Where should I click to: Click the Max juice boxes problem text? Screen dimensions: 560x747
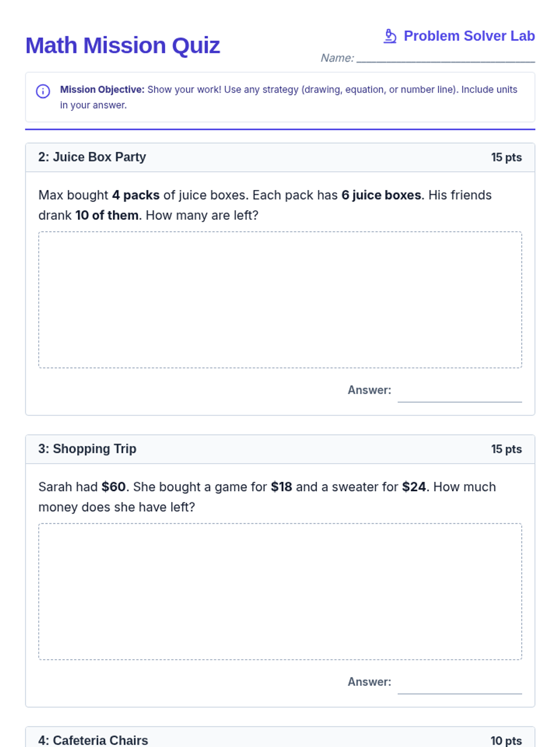point(265,205)
